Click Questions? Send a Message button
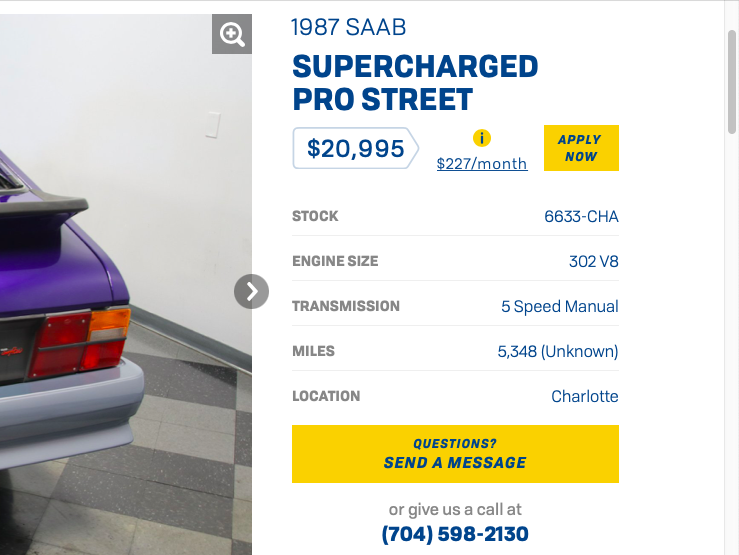The image size is (739, 555). (455, 454)
